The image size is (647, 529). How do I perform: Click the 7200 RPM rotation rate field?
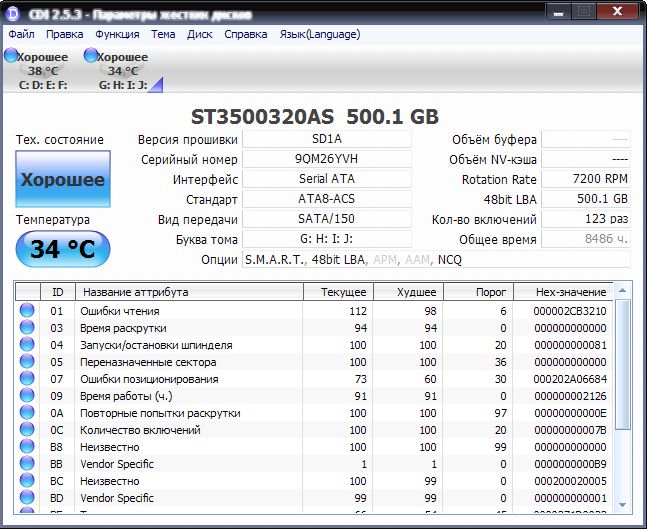[586, 179]
